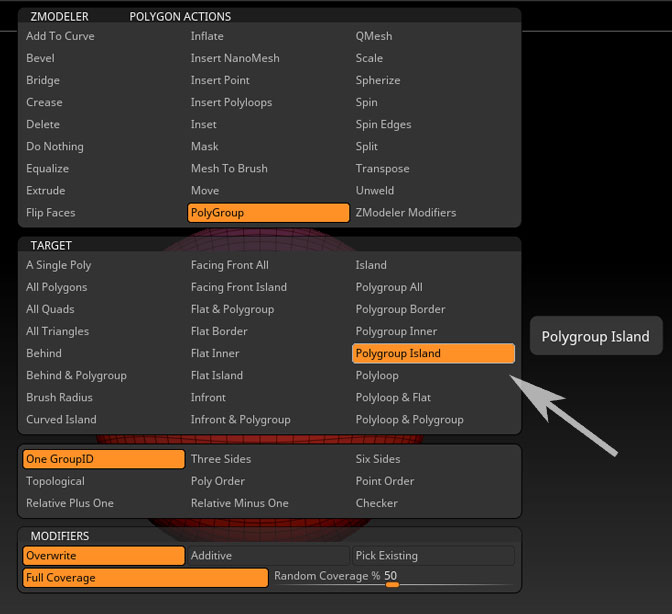
Task: Select Curved Island target
Action: coord(61,419)
